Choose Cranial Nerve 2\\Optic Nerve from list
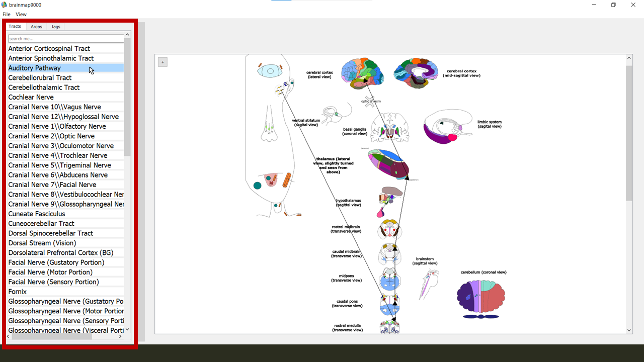 (x=51, y=136)
